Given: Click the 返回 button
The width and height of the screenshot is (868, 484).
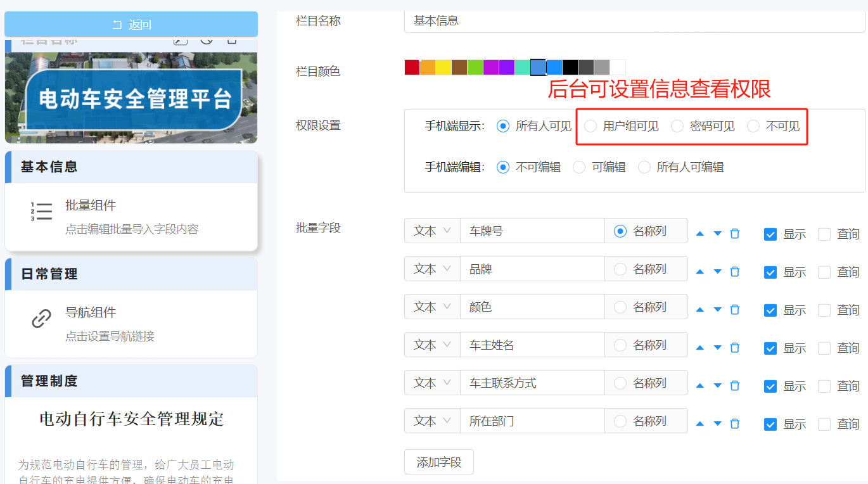Looking at the screenshot, I should pos(131,24).
